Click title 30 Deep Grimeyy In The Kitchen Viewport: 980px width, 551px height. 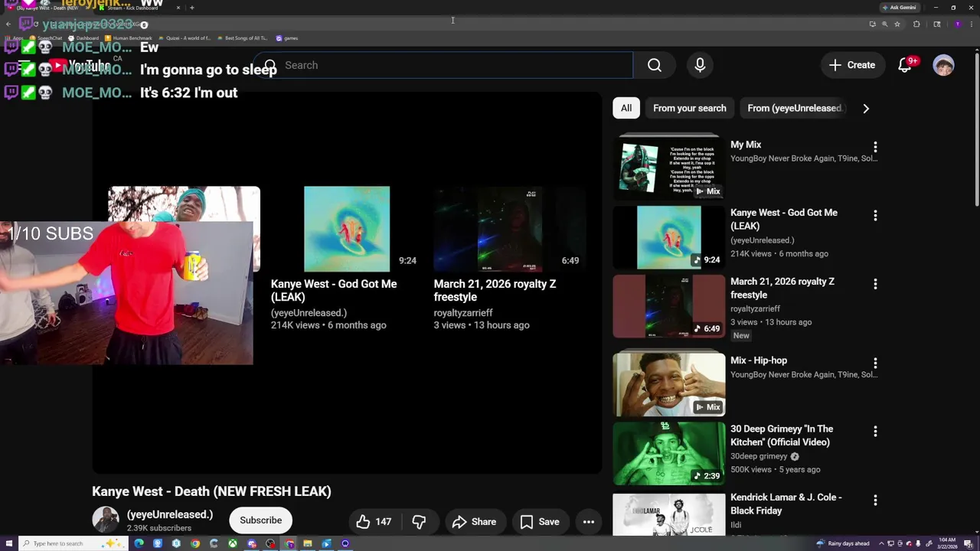point(782,435)
